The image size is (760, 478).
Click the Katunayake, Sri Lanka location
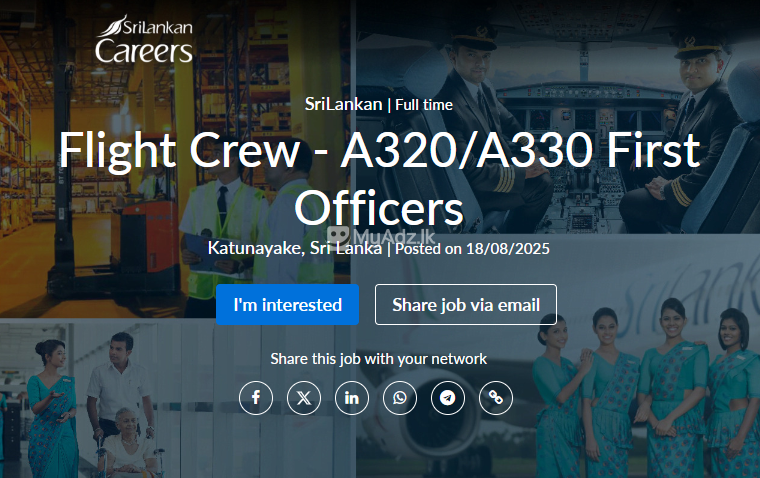[295, 248]
